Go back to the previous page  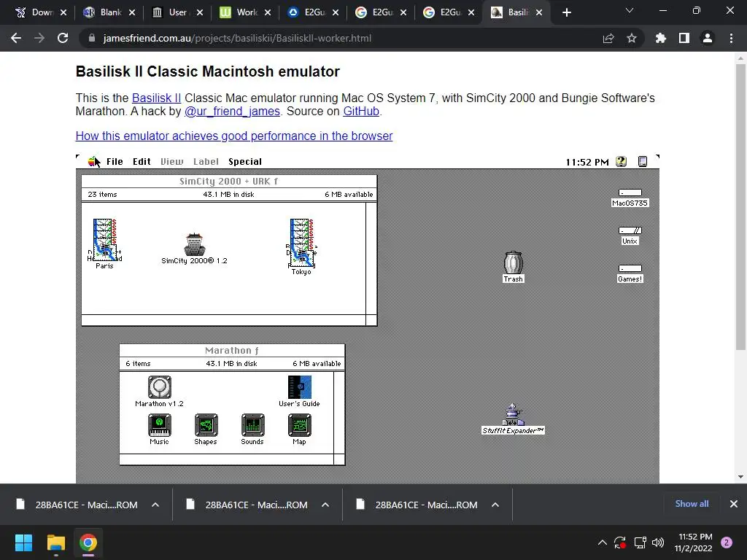click(16, 38)
